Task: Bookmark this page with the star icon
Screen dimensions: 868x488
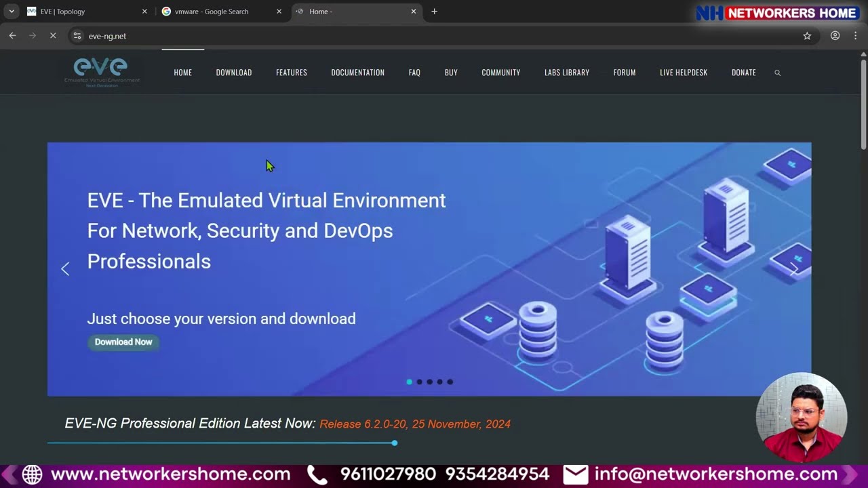Action: point(807,36)
